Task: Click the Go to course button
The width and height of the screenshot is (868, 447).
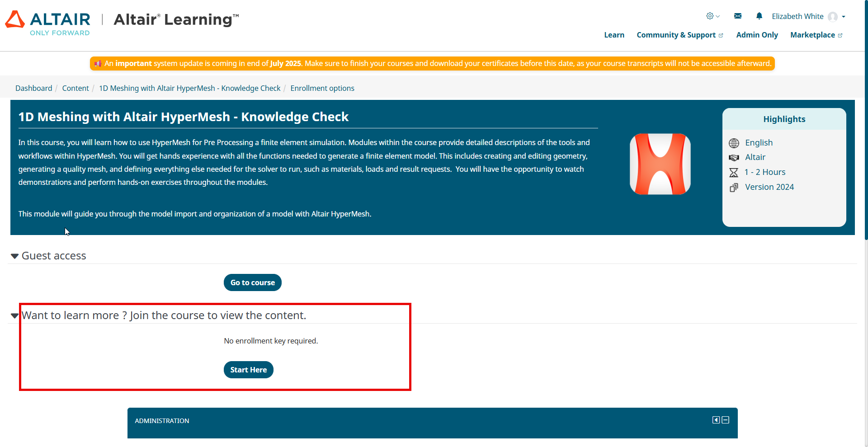Action: [x=253, y=282]
